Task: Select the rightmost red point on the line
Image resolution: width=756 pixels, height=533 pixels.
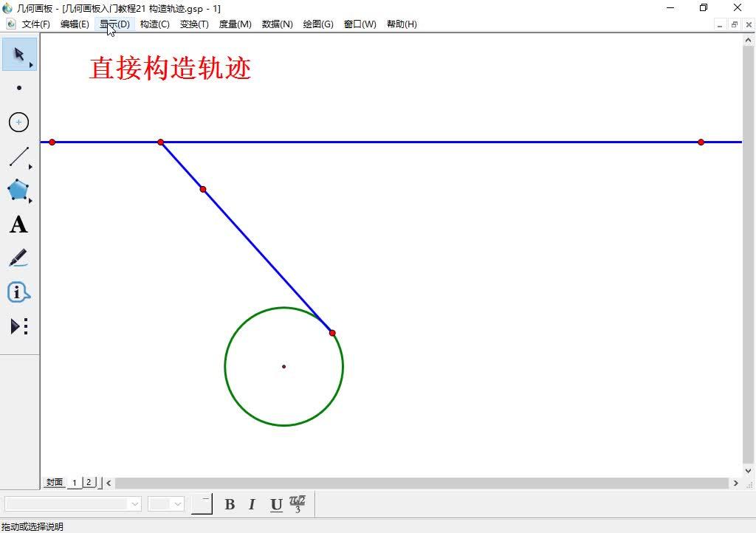Action: [x=701, y=142]
